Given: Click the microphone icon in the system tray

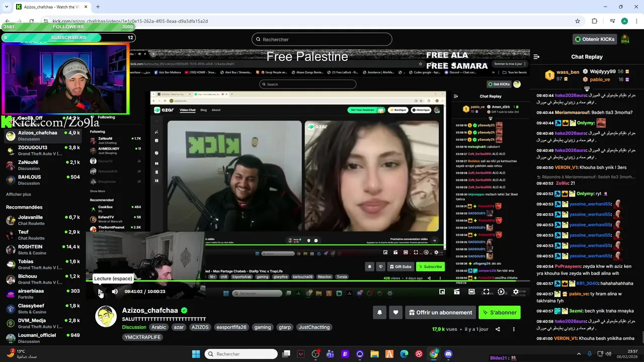Looking at the screenshot, I should pos(590,354).
